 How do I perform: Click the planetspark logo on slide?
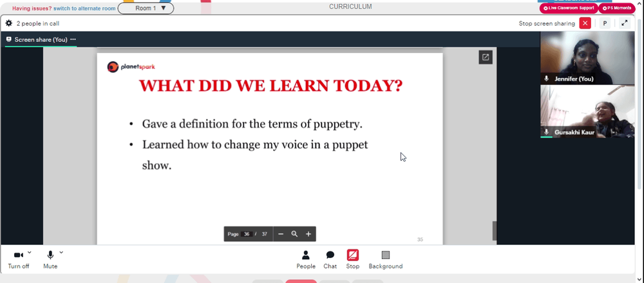click(131, 66)
